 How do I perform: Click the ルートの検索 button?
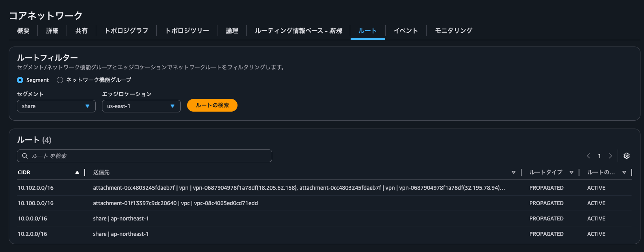[x=212, y=105]
